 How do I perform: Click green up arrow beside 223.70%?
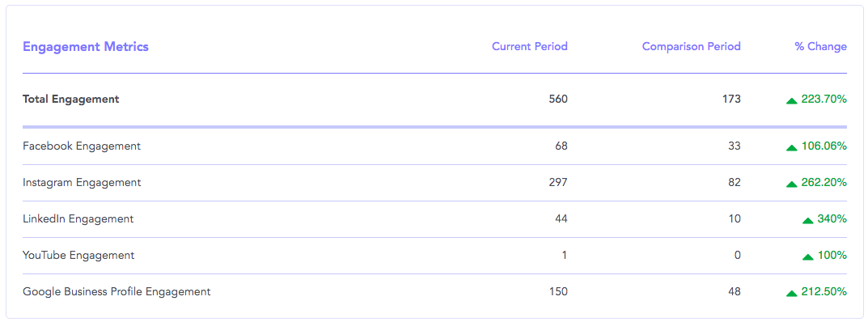[792, 100]
